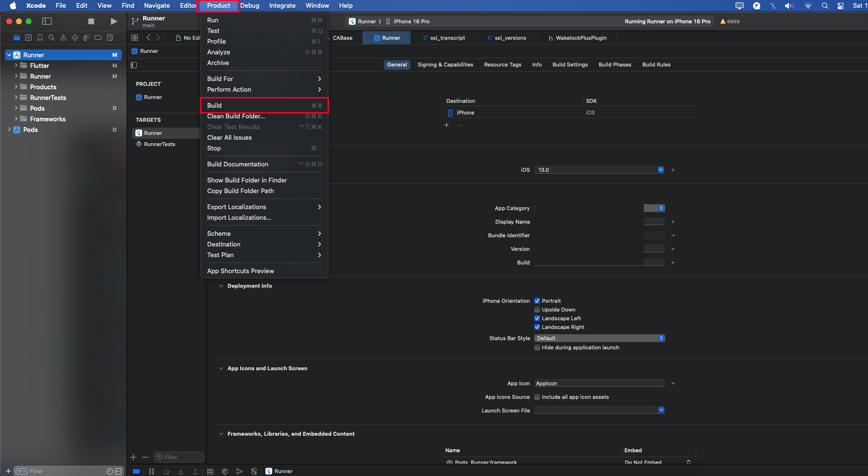Open the find navigator magnifier icon
The width and height of the screenshot is (868, 476).
(x=51, y=38)
